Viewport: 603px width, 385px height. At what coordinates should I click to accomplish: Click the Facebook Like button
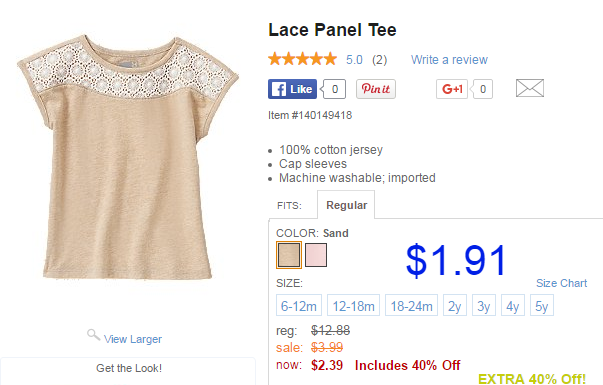click(x=292, y=89)
